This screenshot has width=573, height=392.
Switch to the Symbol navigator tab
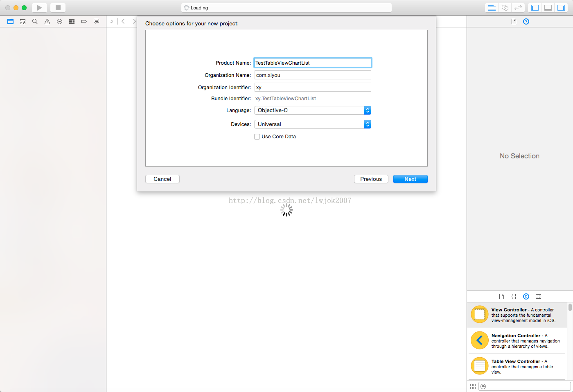click(23, 21)
